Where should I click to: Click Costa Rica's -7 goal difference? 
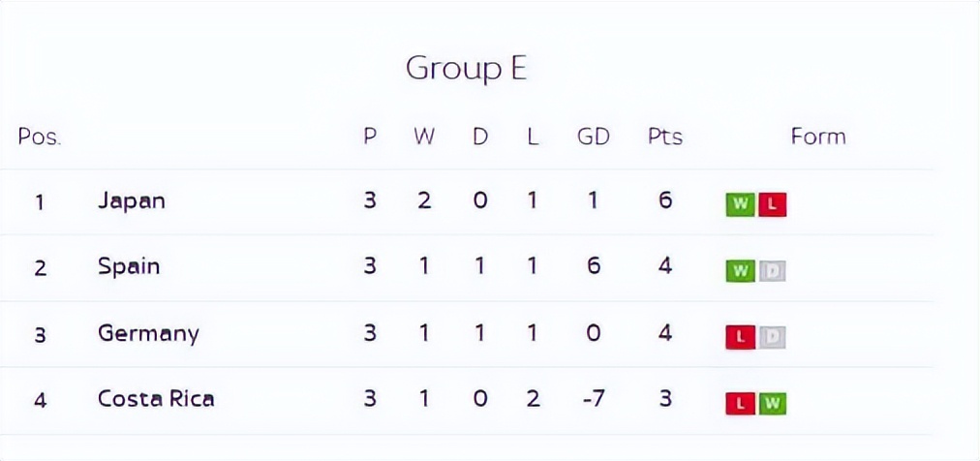(x=593, y=399)
